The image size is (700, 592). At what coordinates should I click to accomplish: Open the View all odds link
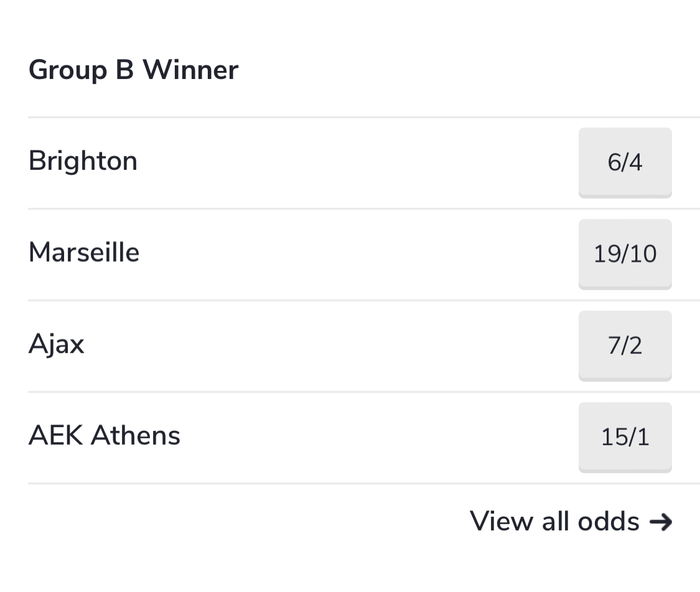571,521
